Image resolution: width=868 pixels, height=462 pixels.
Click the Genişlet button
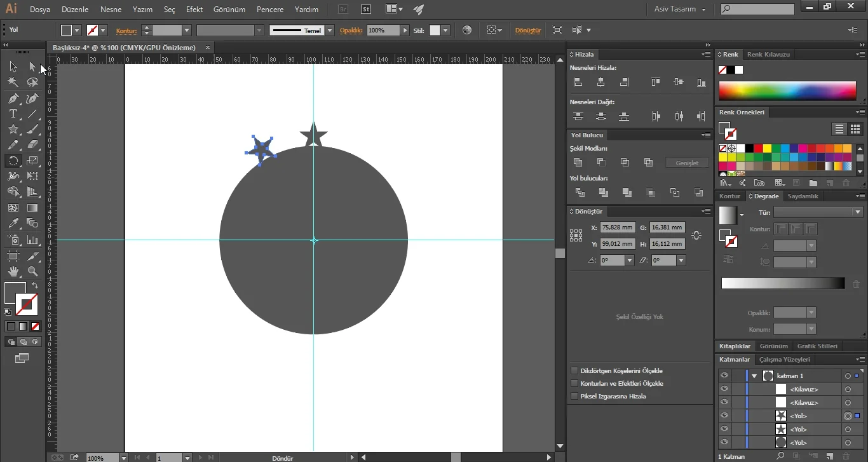(x=687, y=163)
